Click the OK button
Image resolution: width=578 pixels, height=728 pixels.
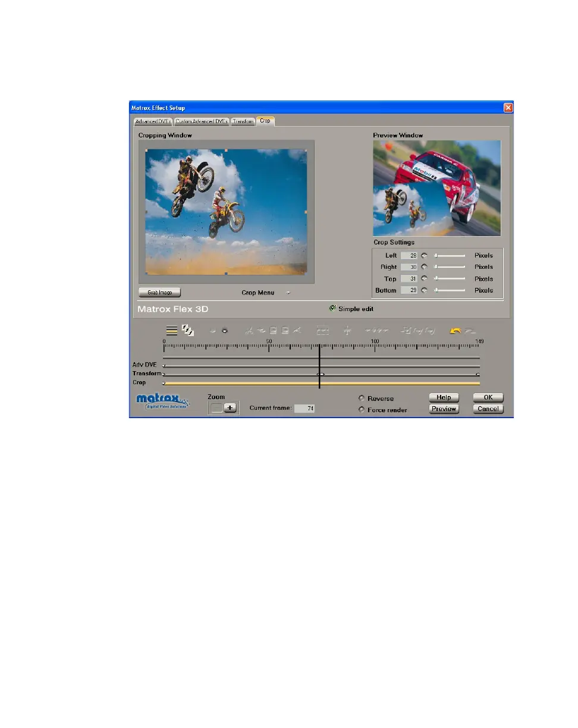tap(488, 397)
